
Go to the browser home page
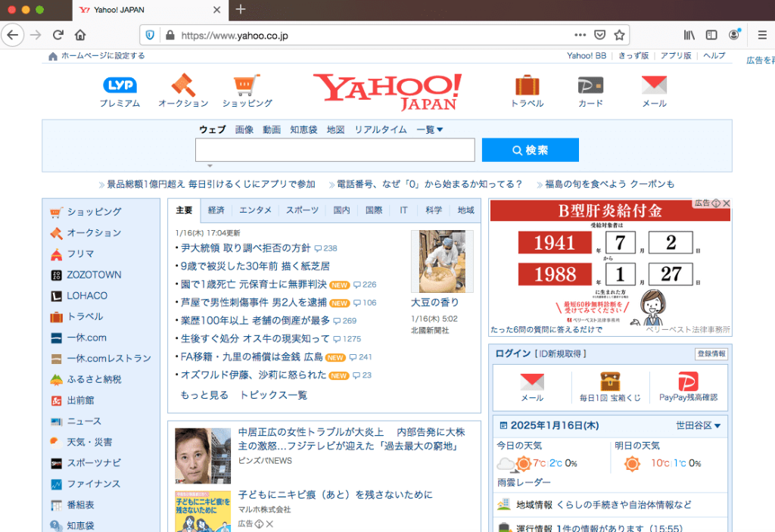[80, 35]
